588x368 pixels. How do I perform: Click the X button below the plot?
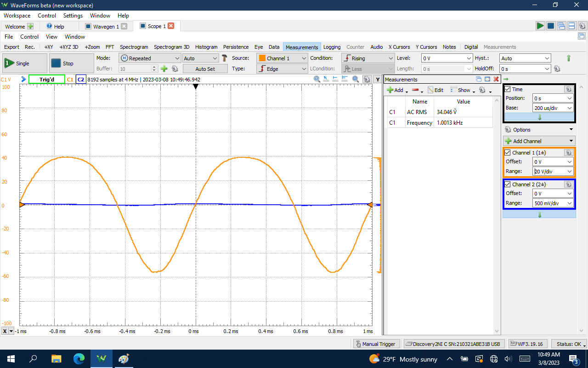coord(5,331)
